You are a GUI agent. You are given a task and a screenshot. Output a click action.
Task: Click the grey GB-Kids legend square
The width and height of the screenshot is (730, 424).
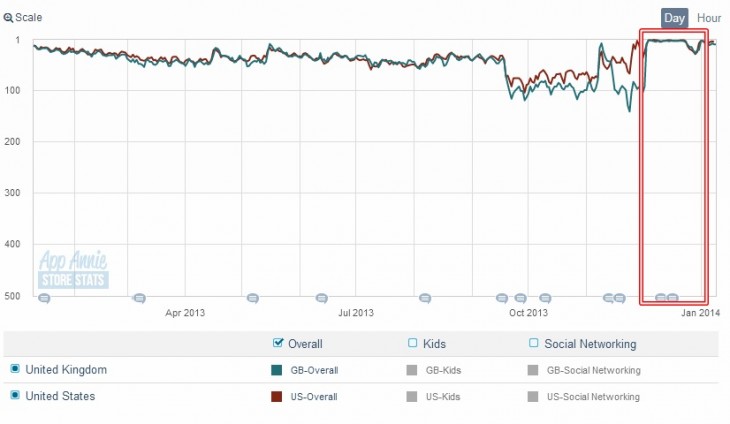pyautogui.click(x=412, y=370)
